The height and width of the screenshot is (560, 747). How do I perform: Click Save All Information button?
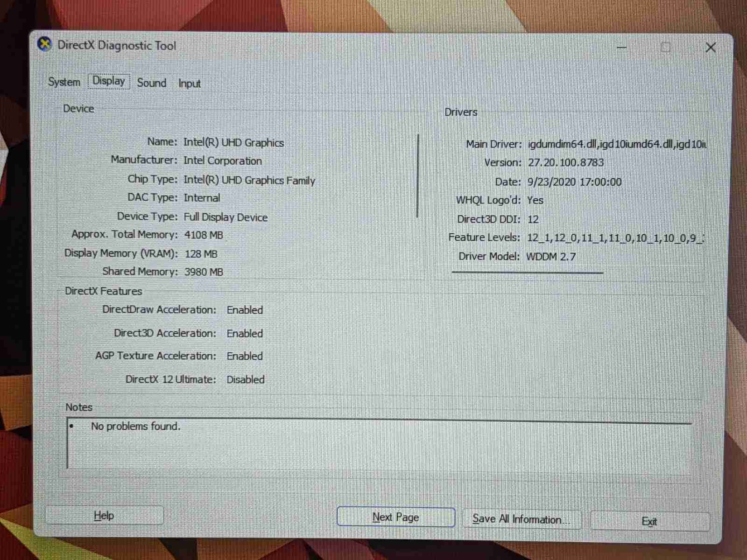521,519
